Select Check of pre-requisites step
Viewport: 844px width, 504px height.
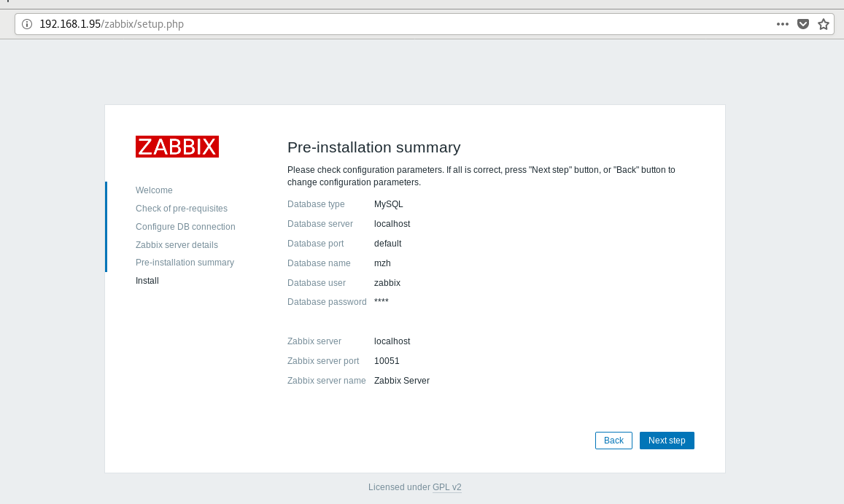[182, 209]
